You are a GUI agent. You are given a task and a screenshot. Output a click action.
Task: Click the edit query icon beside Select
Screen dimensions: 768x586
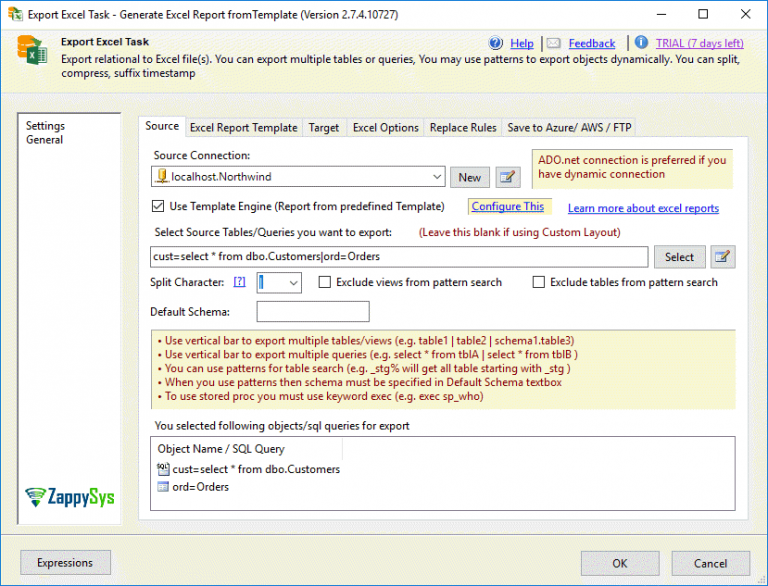(x=723, y=257)
